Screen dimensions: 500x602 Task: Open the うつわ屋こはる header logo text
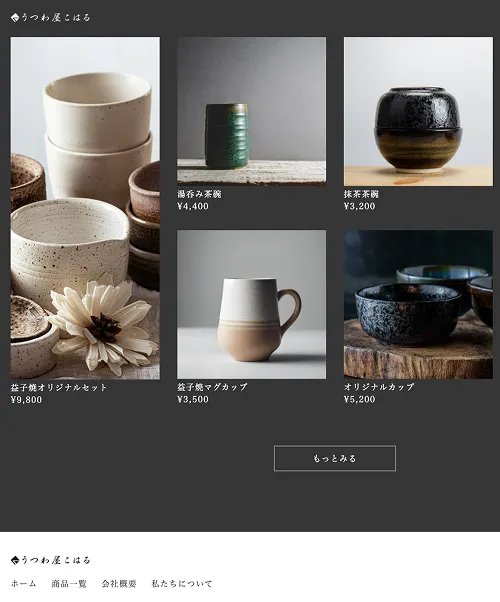pos(55,18)
